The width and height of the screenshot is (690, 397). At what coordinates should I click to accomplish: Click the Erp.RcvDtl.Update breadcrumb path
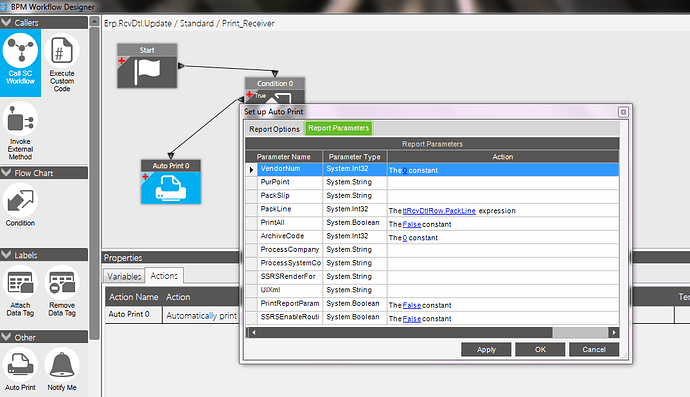(137, 23)
